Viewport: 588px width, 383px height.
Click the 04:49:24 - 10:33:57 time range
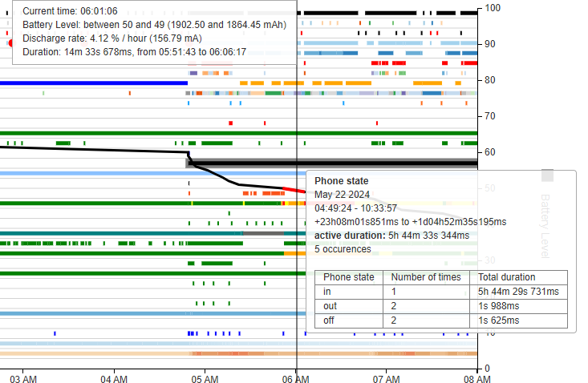click(x=355, y=208)
